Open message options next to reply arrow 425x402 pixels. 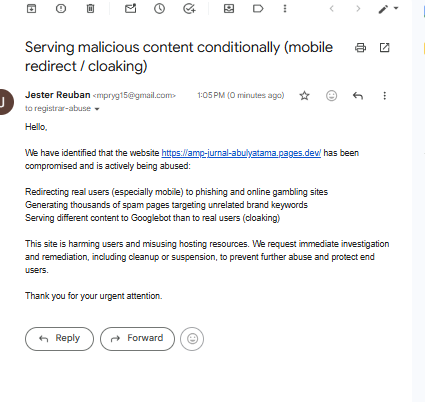[384, 96]
